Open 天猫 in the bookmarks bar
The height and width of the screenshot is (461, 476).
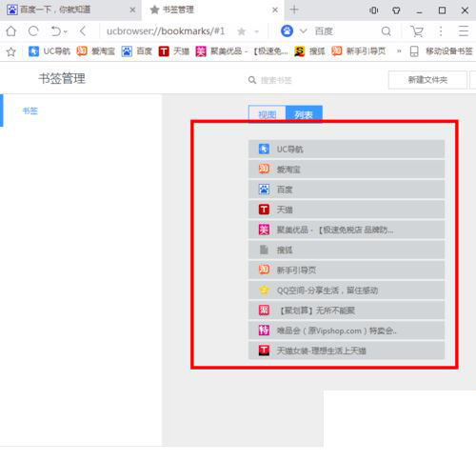tap(174, 51)
